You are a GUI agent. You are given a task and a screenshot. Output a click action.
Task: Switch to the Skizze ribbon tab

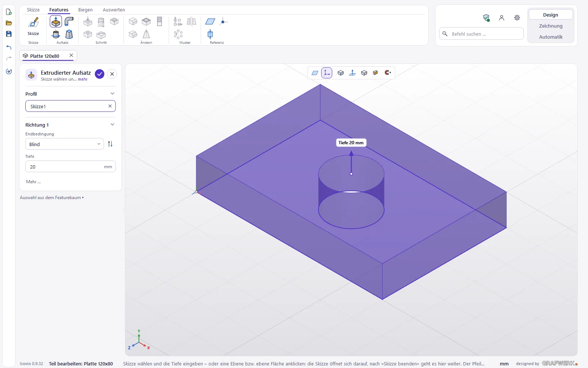point(33,10)
